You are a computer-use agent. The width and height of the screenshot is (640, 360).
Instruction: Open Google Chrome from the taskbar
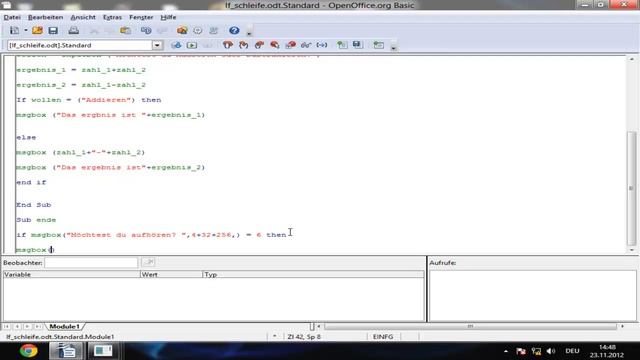point(29,351)
